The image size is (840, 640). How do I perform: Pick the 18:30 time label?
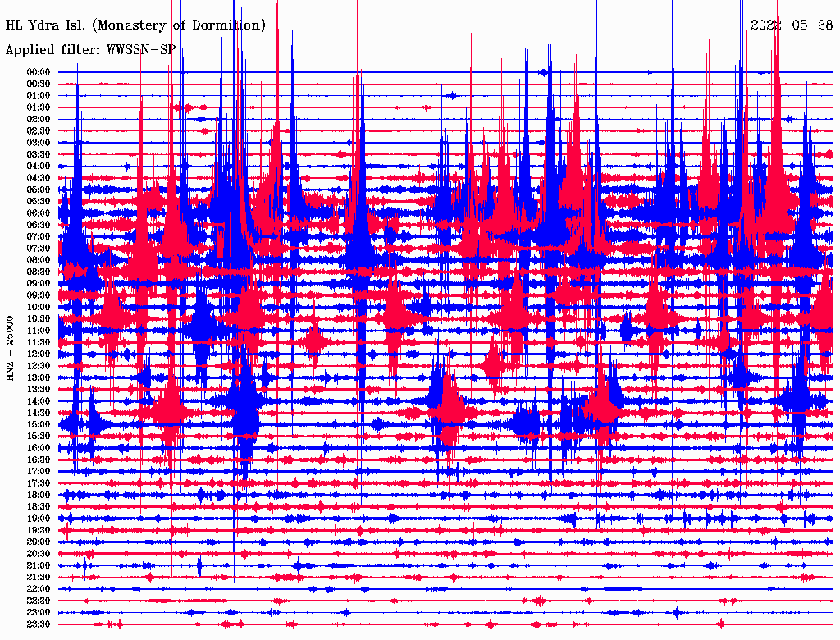tap(39, 507)
